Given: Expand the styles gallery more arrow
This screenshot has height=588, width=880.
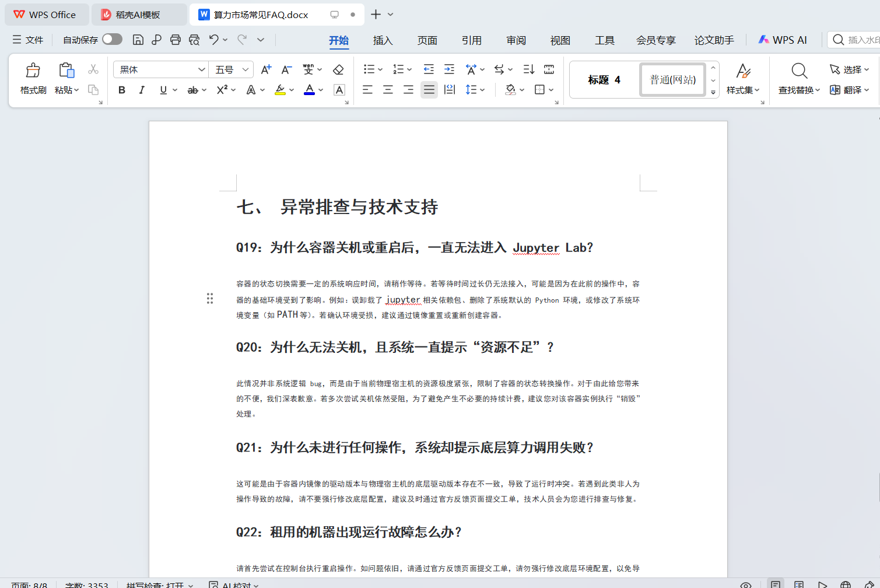Looking at the screenshot, I should [x=713, y=92].
